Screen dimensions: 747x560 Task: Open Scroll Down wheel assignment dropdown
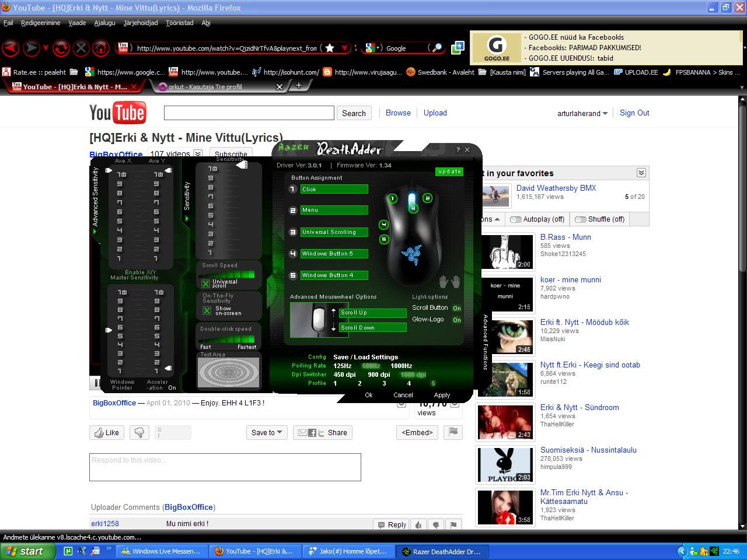373,328
